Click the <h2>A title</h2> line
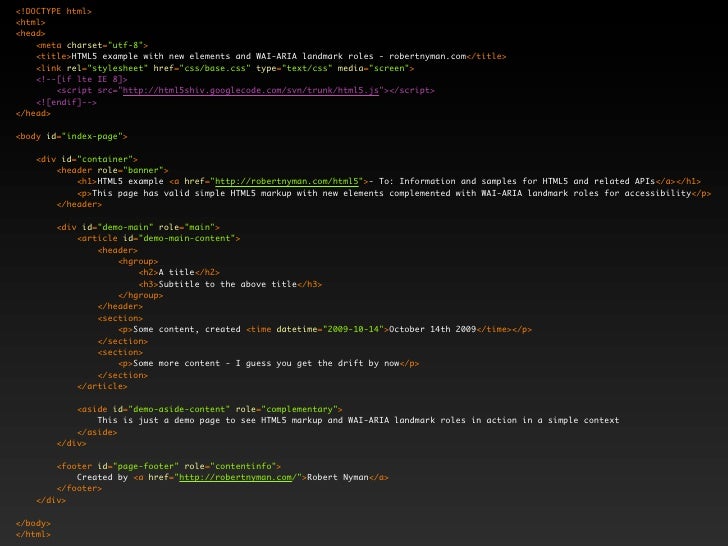 179,273
